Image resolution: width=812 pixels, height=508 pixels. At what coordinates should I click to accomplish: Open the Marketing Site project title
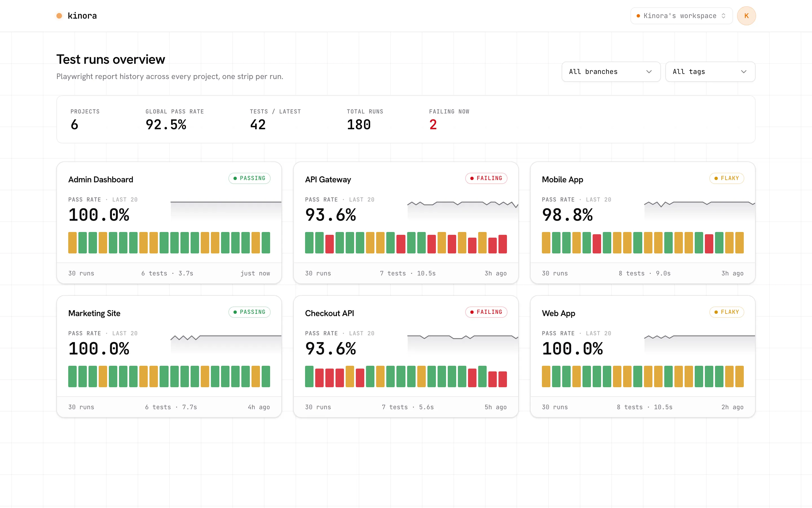pos(94,313)
